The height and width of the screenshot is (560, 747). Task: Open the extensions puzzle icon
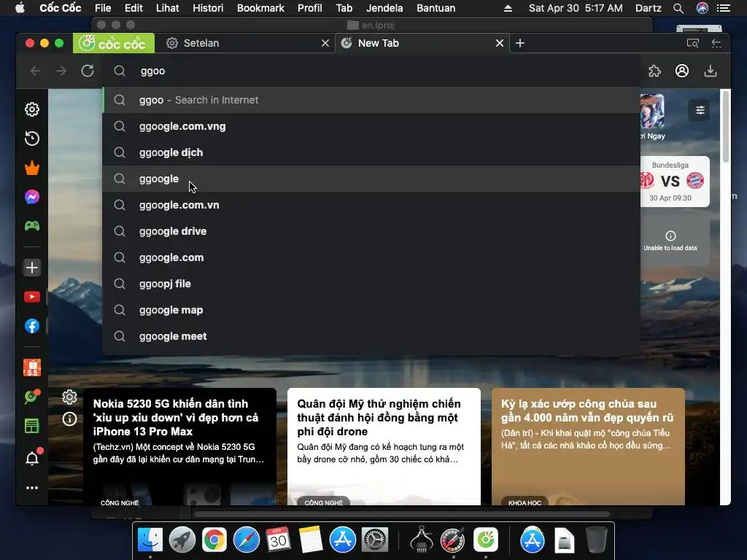tap(654, 71)
